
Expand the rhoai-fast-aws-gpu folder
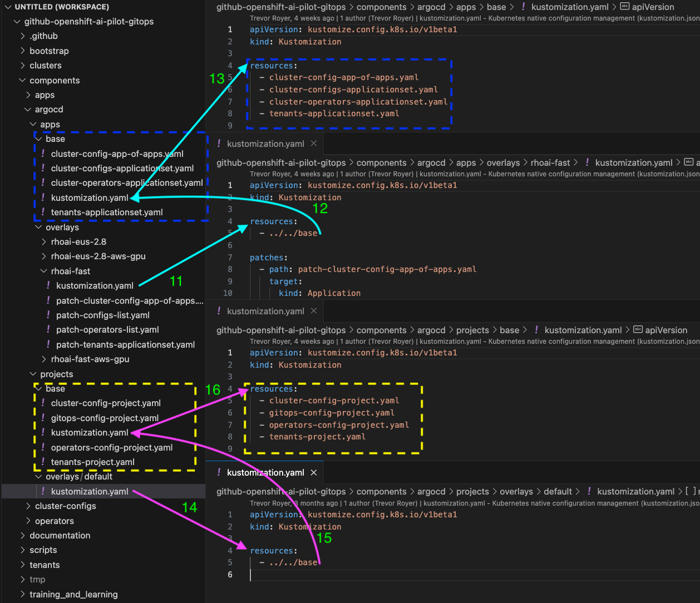tap(44, 359)
